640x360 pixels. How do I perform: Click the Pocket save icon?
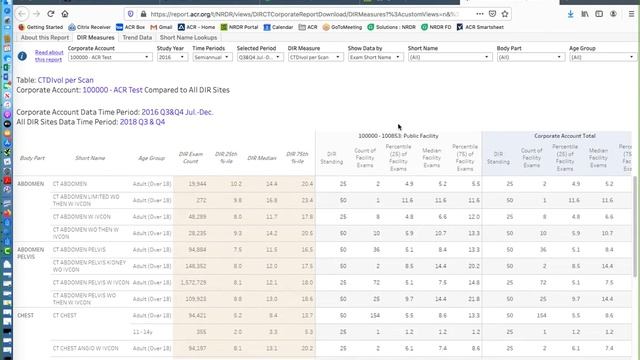point(493,14)
